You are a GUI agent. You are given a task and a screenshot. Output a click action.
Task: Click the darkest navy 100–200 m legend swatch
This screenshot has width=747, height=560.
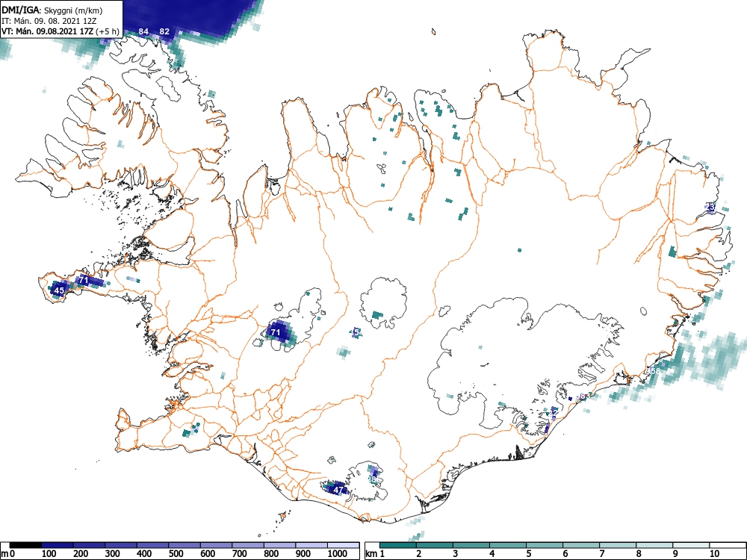58,545
